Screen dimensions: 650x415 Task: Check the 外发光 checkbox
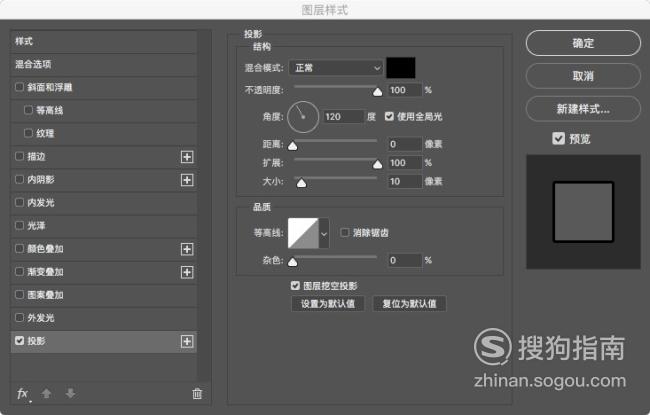(x=19, y=318)
